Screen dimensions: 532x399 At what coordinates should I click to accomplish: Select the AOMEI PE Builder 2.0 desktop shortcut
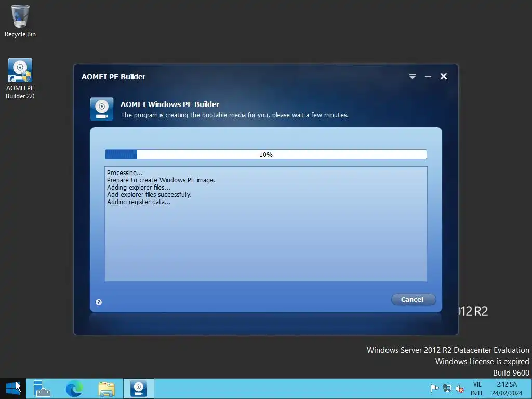(20, 79)
